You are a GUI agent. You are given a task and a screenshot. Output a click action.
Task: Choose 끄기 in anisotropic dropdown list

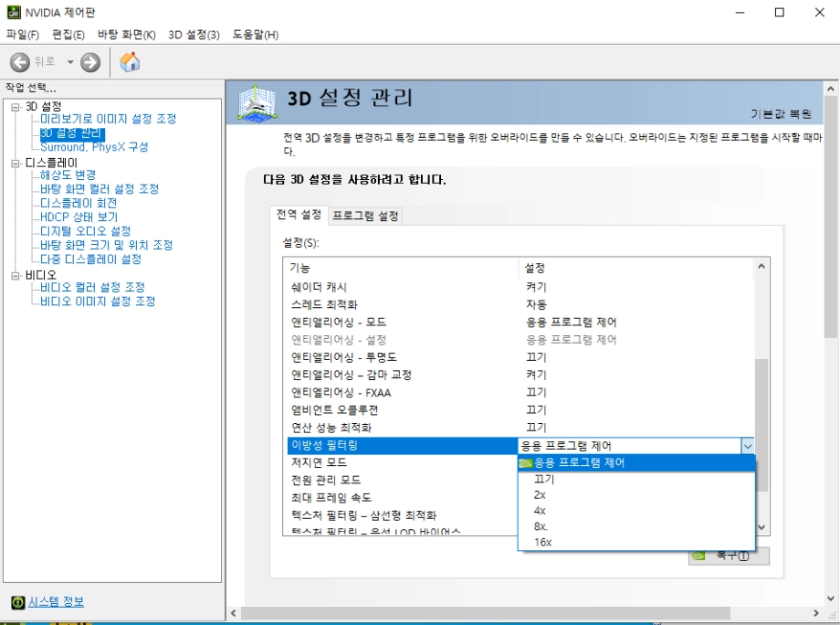pyautogui.click(x=636, y=479)
